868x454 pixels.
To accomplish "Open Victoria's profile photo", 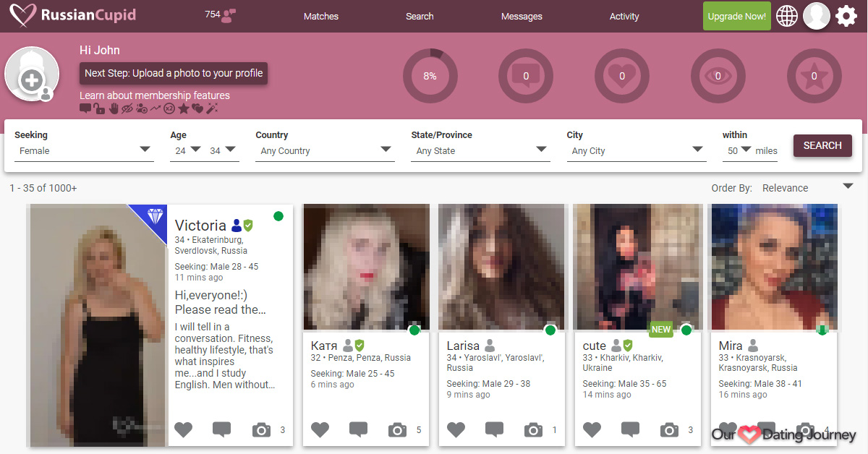I will (x=99, y=325).
